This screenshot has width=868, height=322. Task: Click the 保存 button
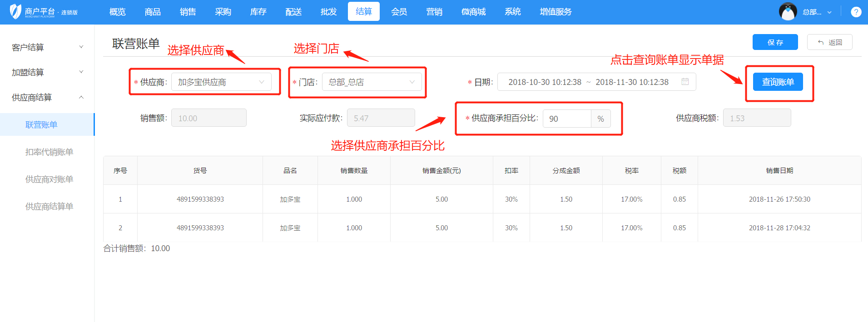pos(775,42)
